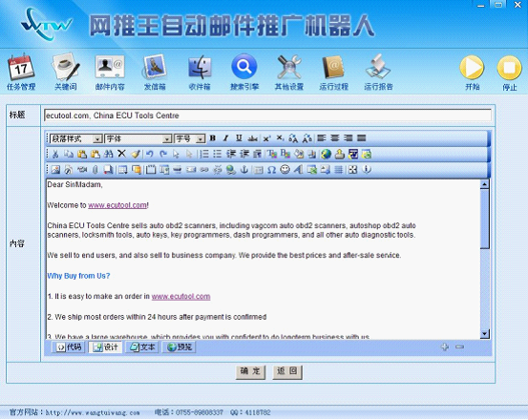Align text left
528x420 pixels.
(x=322, y=138)
